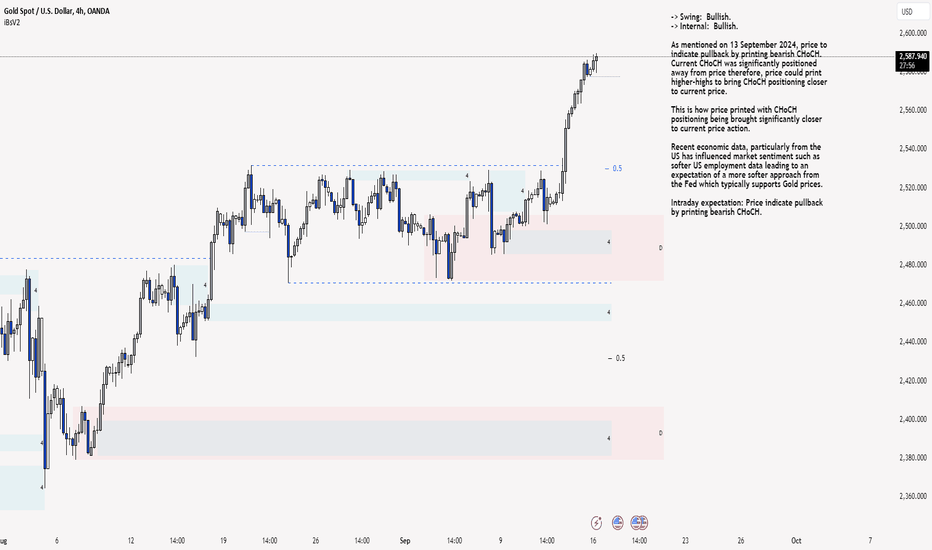Click the 'Sep' label on the time axis
Viewport: 932px width, 550px height.
[405, 540]
